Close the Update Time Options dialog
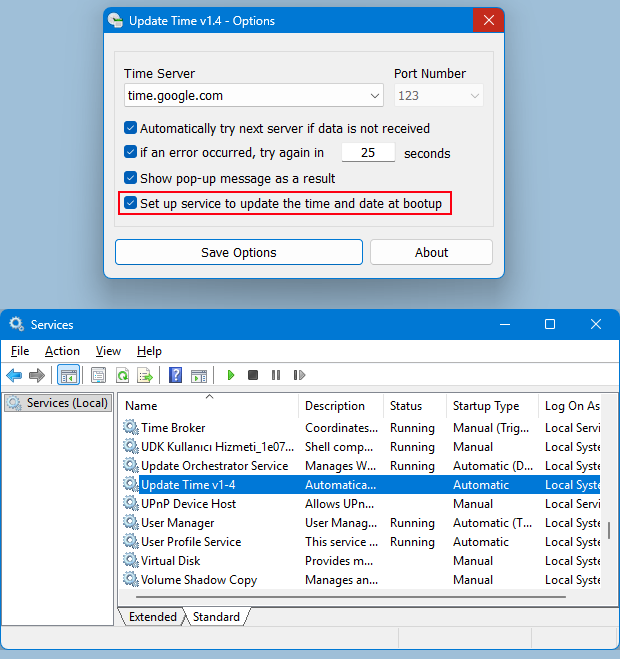 [x=488, y=20]
